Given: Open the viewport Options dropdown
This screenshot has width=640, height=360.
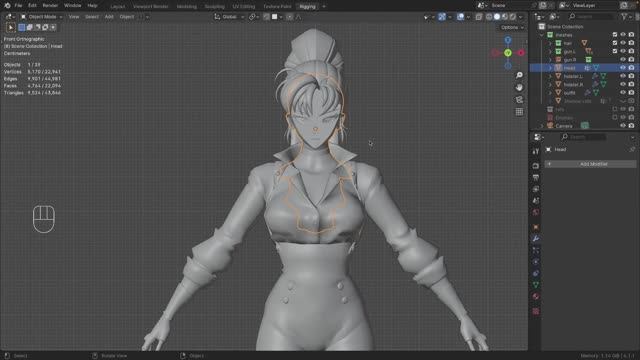Looking at the screenshot, I should (x=512, y=27).
